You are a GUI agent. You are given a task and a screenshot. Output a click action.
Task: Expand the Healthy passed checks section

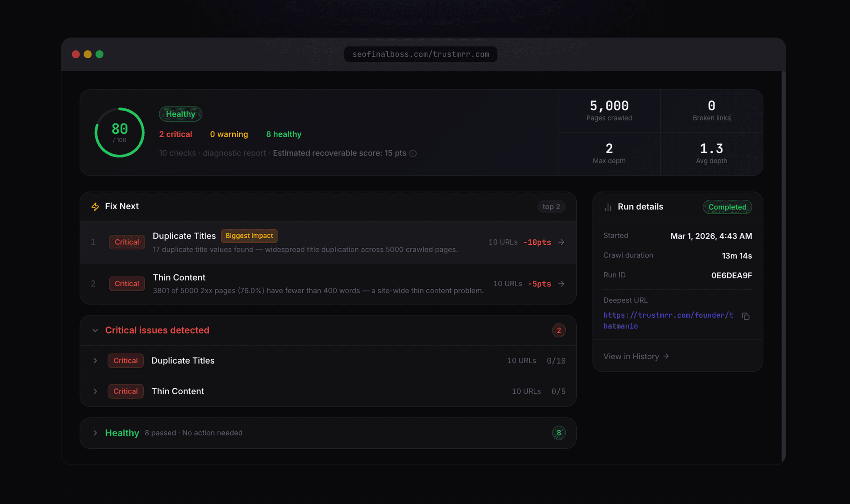(x=95, y=433)
